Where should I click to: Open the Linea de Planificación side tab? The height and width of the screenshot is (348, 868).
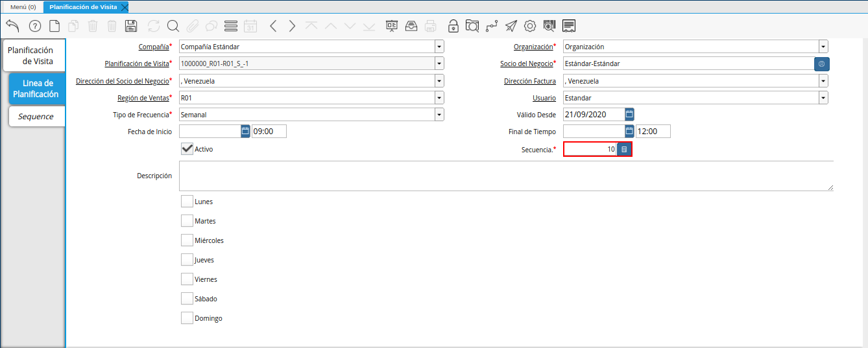point(37,89)
